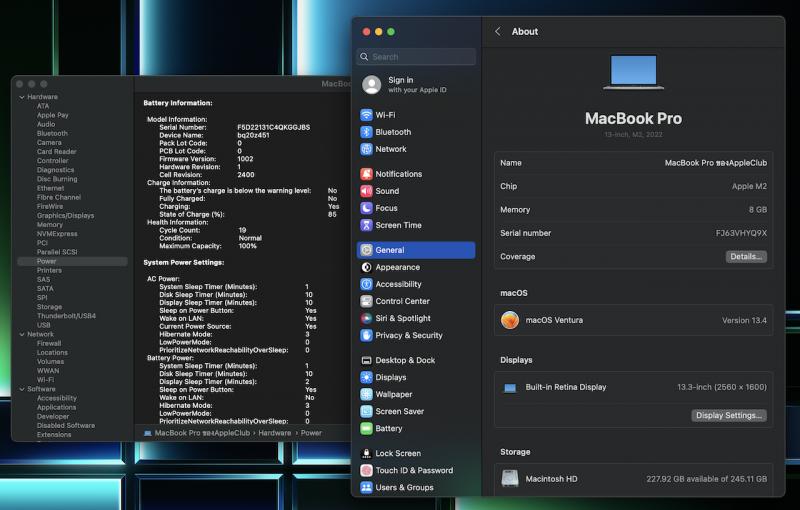
Task: Select the Sound speaker icon
Action: pos(366,191)
